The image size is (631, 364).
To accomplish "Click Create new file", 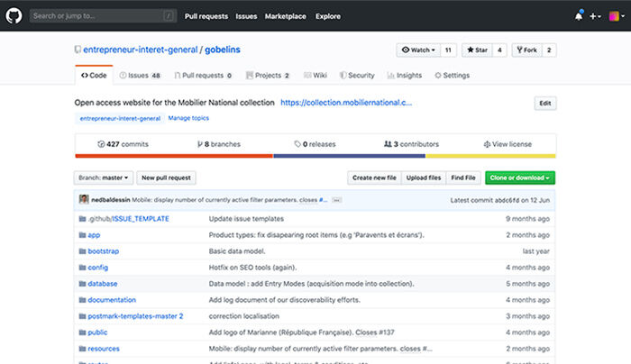I will [x=374, y=177].
